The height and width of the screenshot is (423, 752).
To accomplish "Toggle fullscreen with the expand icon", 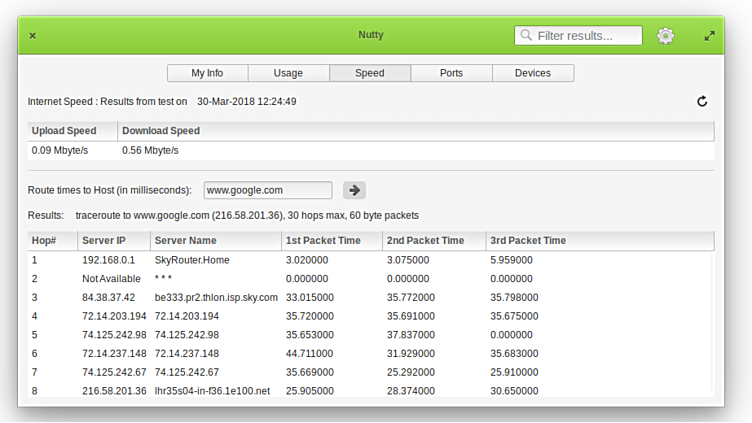I will (x=709, y=36).
